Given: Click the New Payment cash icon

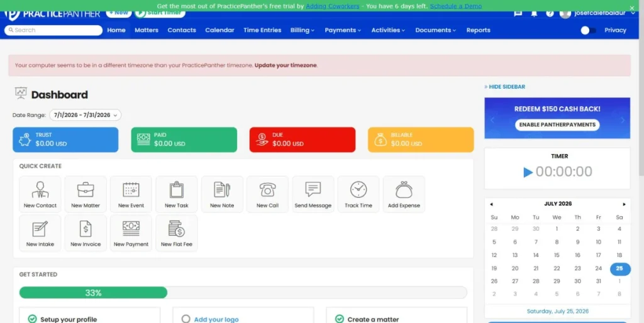Looking at the screenshot, I should 131,233.
